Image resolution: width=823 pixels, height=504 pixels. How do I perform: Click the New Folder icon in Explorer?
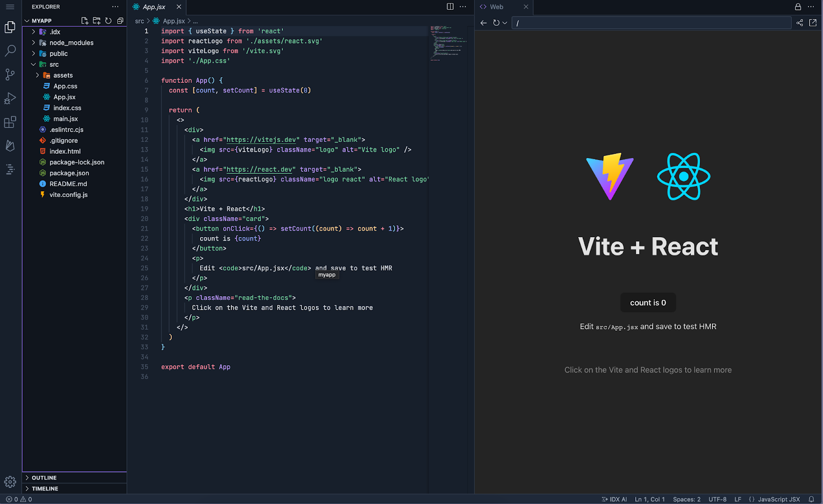click(97, 21)
